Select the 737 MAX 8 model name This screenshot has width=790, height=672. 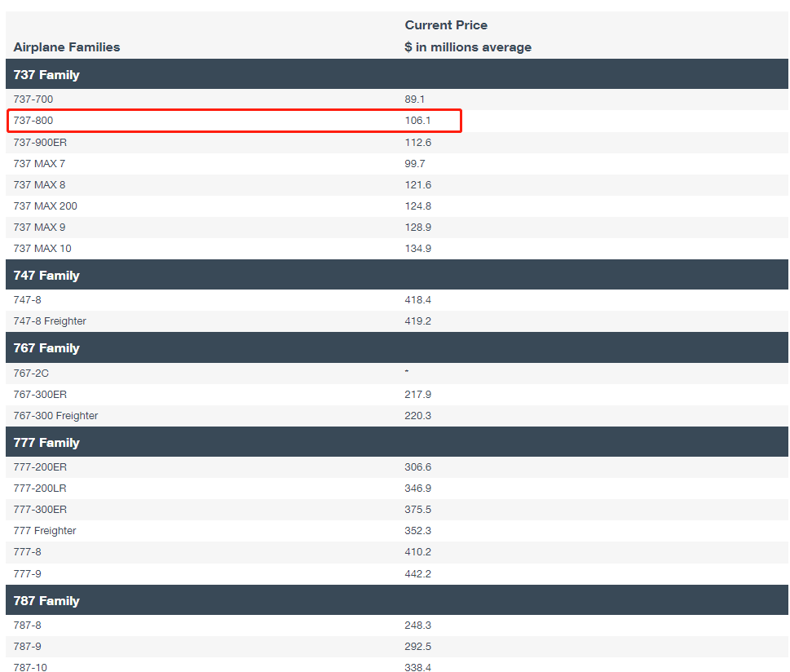coord(39,185)
